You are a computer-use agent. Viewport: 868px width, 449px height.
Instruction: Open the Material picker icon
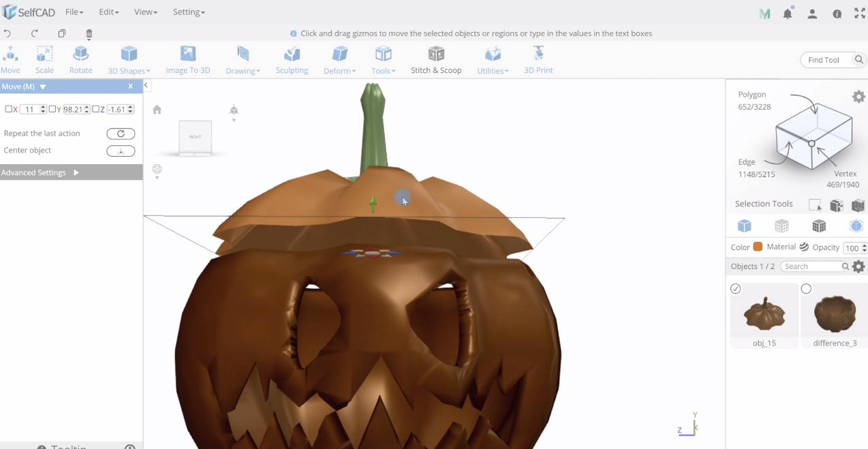(804, 247)
